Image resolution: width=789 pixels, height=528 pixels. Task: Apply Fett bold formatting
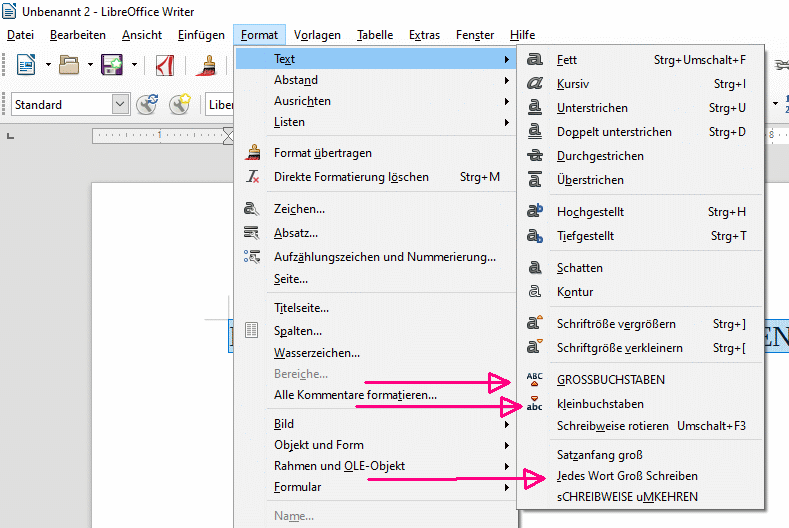tap(641, 60)
